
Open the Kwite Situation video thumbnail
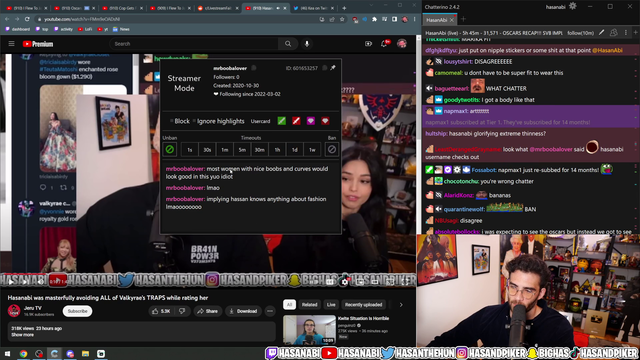click(309, 330)
